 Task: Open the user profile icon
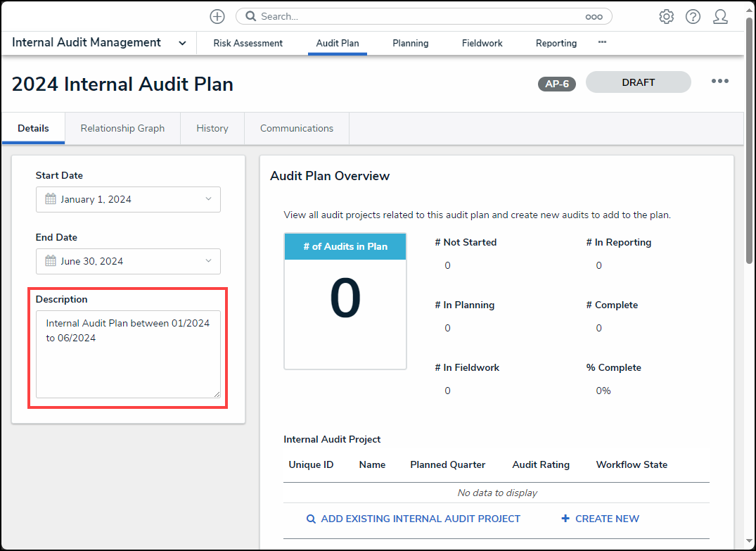[x=720, y=16]
